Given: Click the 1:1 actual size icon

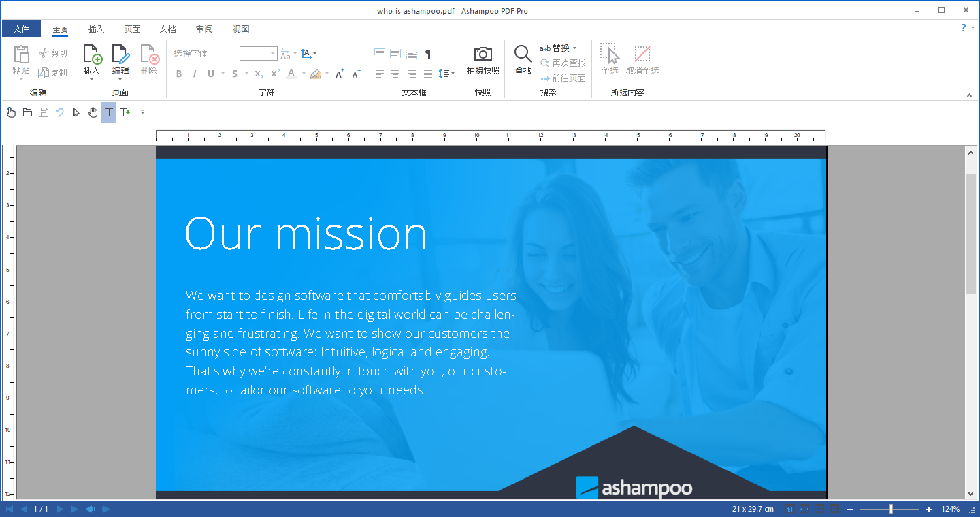Looking at the screenshot, I should tap(790, 509).
